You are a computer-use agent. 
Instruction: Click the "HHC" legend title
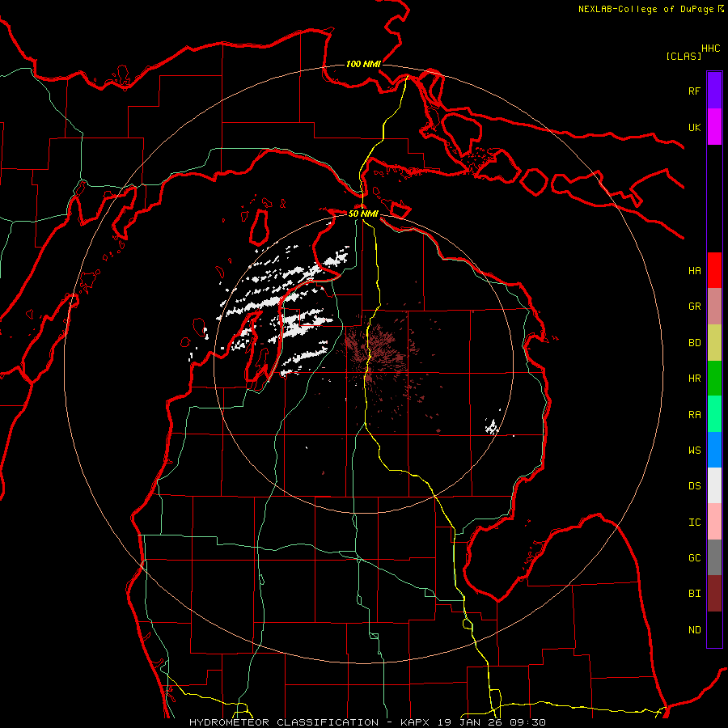tap(710, 49)
